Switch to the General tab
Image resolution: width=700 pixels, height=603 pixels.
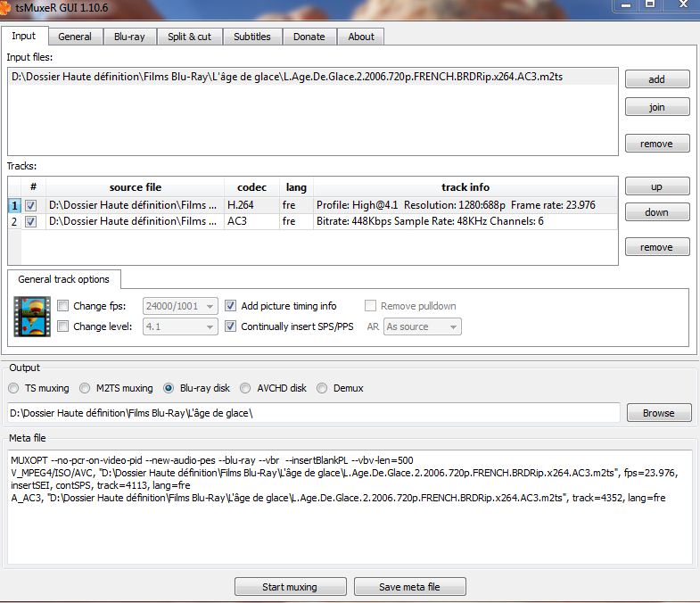click(75, 37)
